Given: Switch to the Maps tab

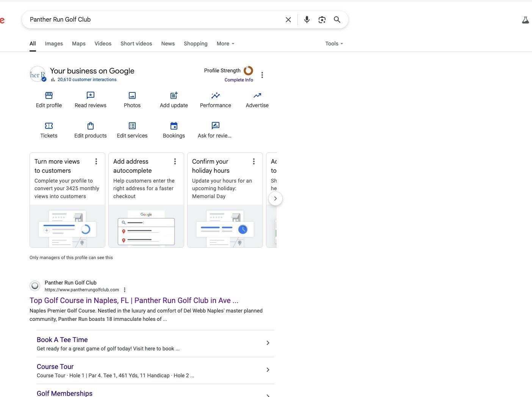Looking at the screenshot, I should coord(79,44).
